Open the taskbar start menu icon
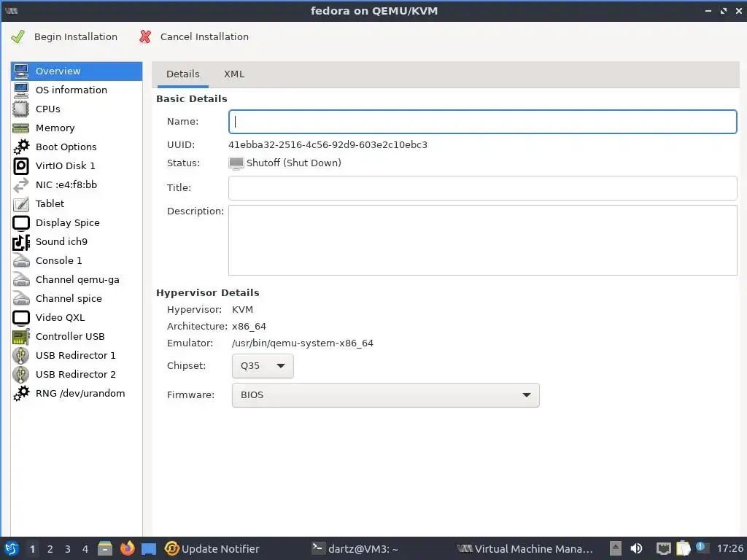The width and height of the screenshot is (747, 560). [12, 548]
